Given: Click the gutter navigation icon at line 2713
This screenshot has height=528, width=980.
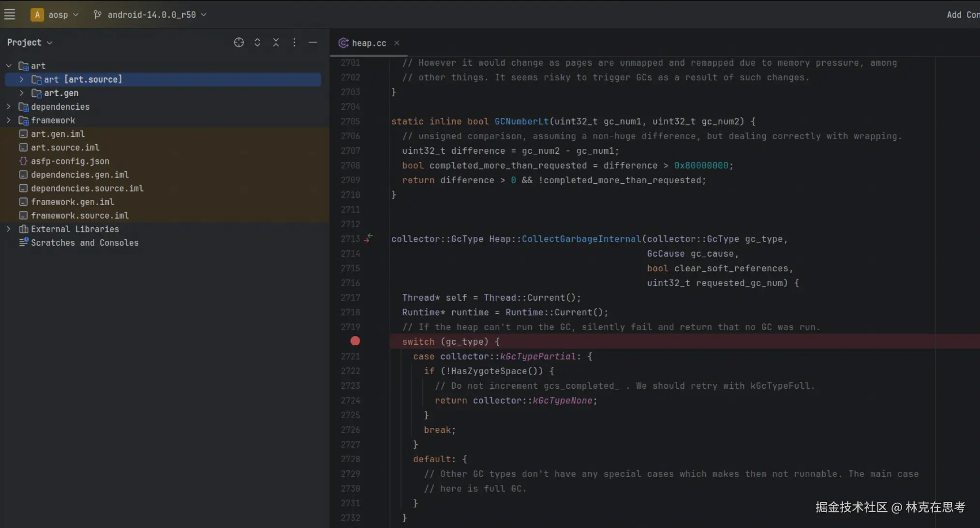Looking at the screenshot, I should (369, 238).
